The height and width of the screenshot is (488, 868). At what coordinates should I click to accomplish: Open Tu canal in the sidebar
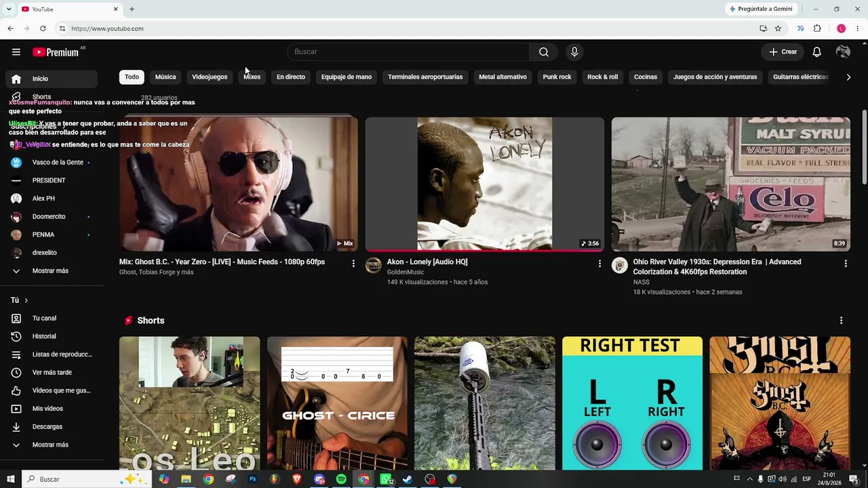point(53,318)
